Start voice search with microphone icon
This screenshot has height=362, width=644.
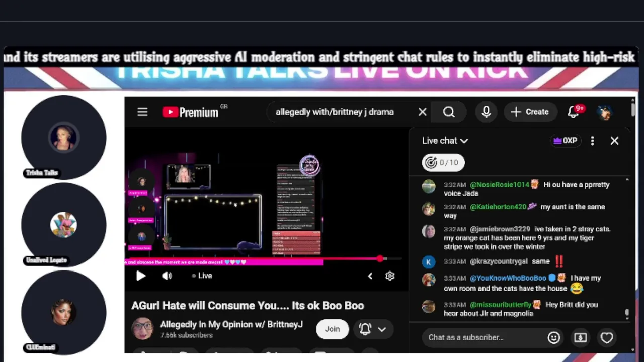[x=486, y=112]
